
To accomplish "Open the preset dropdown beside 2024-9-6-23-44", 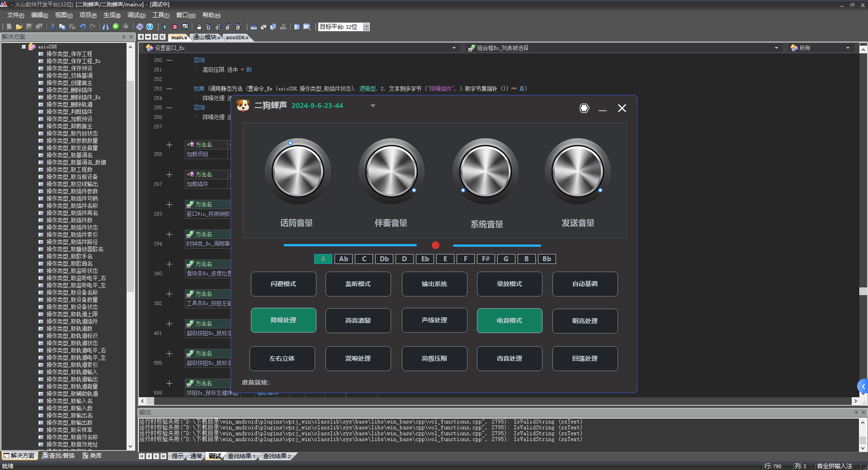I will click(373, 106).
